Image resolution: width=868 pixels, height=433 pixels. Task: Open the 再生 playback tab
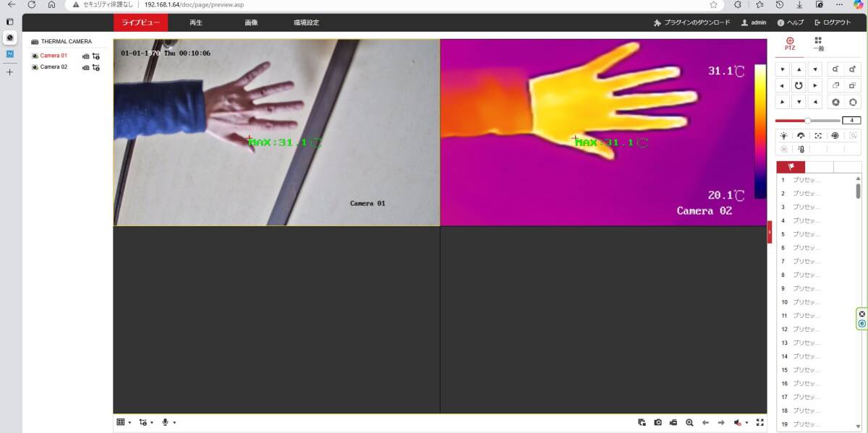point(195,22)
